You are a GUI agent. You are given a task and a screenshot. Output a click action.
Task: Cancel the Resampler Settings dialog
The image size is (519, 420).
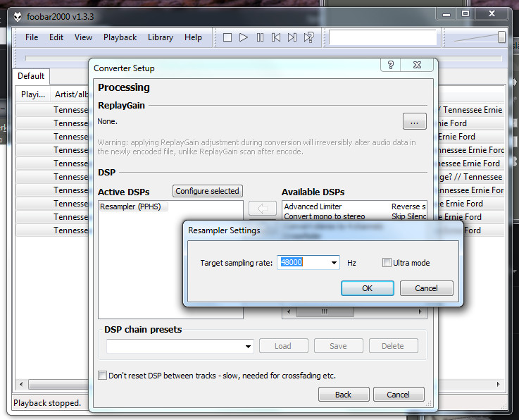[426, 288]
